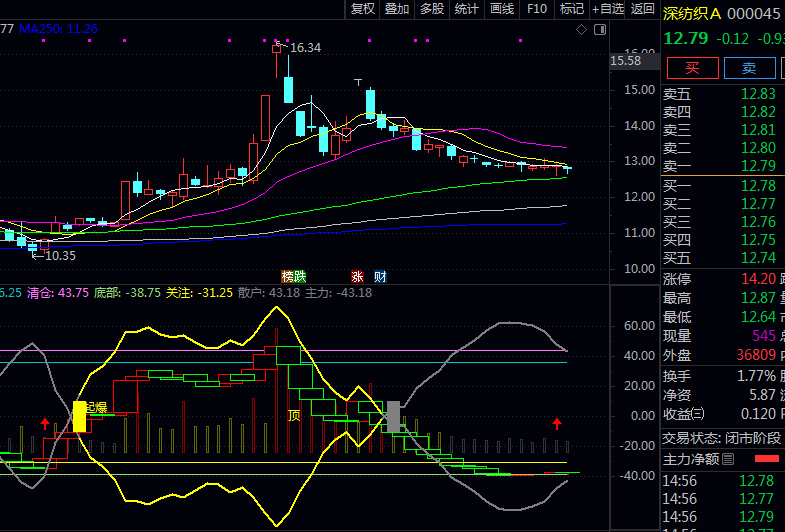Image resolution: width=785 pixels, height=532 pixels.
Task: Open the 复权 adjustment menu
Action: 363,9
